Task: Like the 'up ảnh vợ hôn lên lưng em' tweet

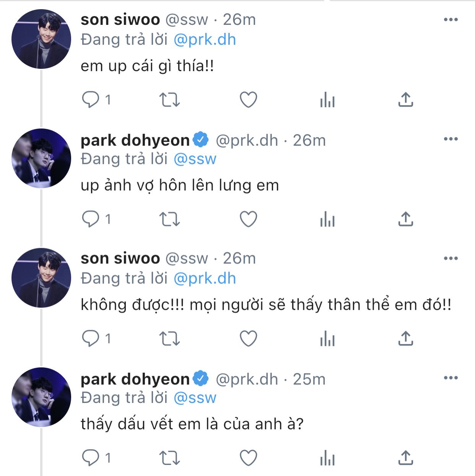Action: pos(248,219)
